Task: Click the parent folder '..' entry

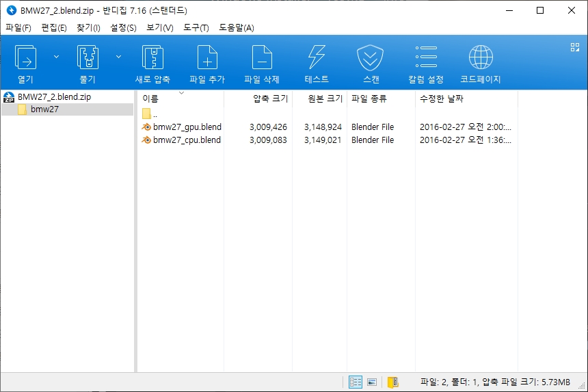Action: 150,114
